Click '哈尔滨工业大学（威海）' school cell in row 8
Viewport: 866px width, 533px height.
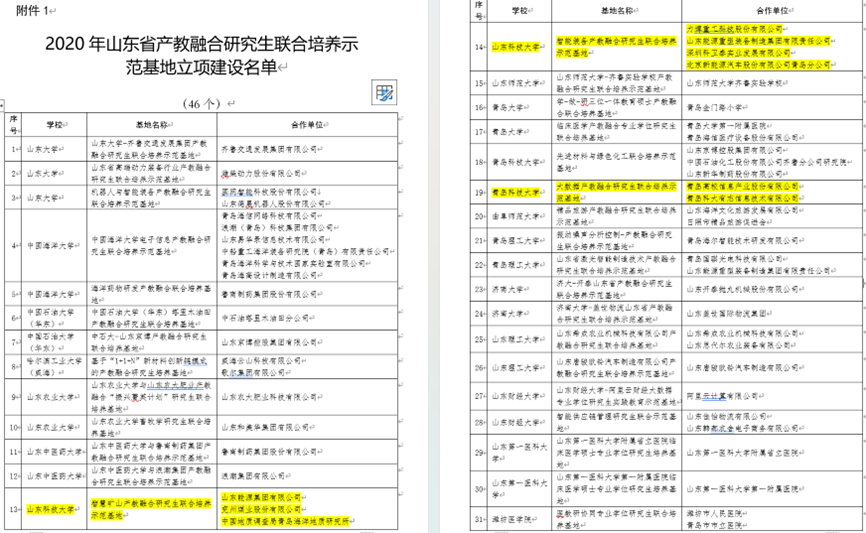tap(54, 367)
